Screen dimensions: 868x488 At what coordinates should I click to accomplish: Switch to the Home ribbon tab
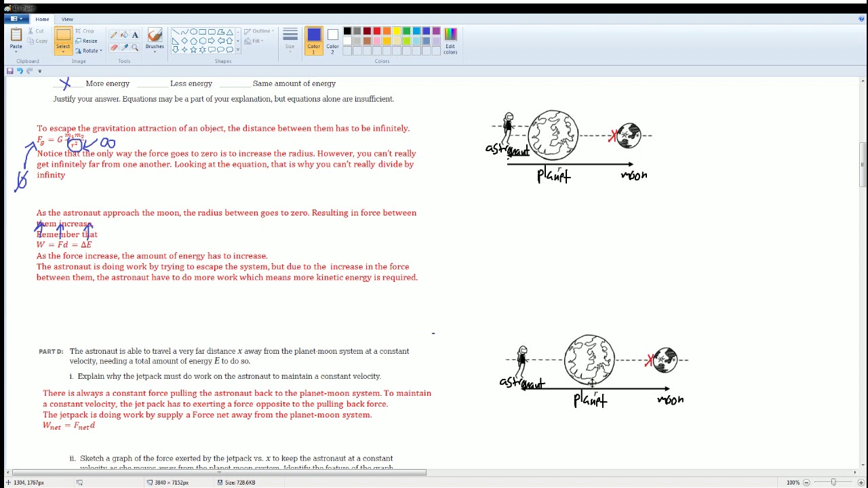[42, 19]
